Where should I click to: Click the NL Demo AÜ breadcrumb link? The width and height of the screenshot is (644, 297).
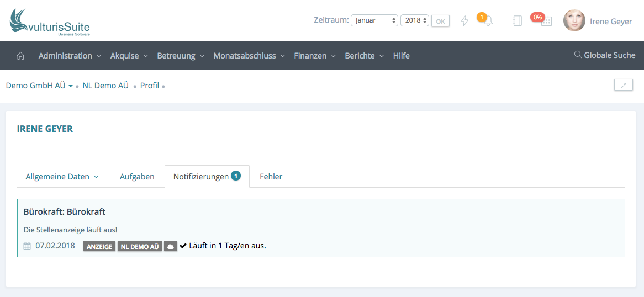click(105, 86)
